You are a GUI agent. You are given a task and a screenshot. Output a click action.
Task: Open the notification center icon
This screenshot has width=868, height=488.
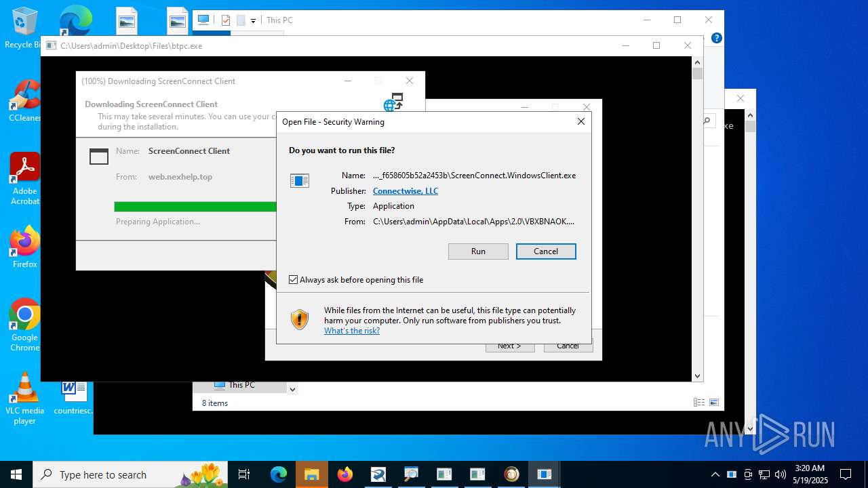click(846, 474)
